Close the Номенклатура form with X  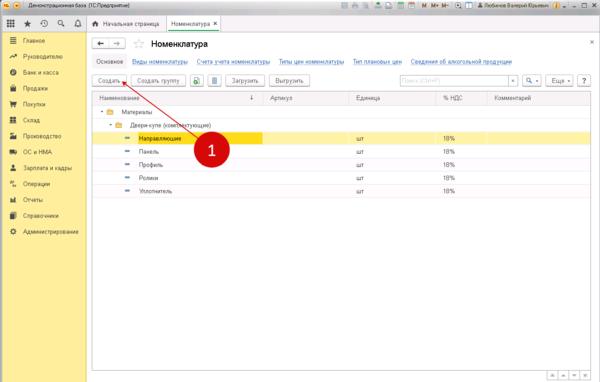click(x=592, y=42)
